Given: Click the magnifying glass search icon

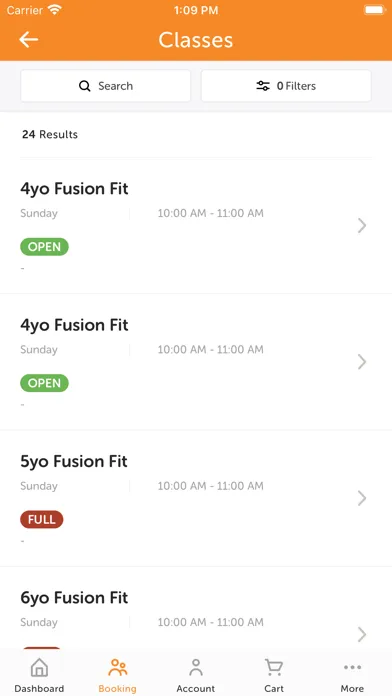Looking at the screenshot, I should click(x=84, y=86).
